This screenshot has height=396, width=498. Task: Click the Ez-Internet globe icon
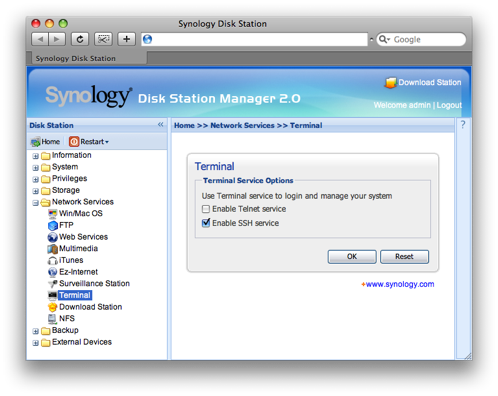tap(53, 272)
